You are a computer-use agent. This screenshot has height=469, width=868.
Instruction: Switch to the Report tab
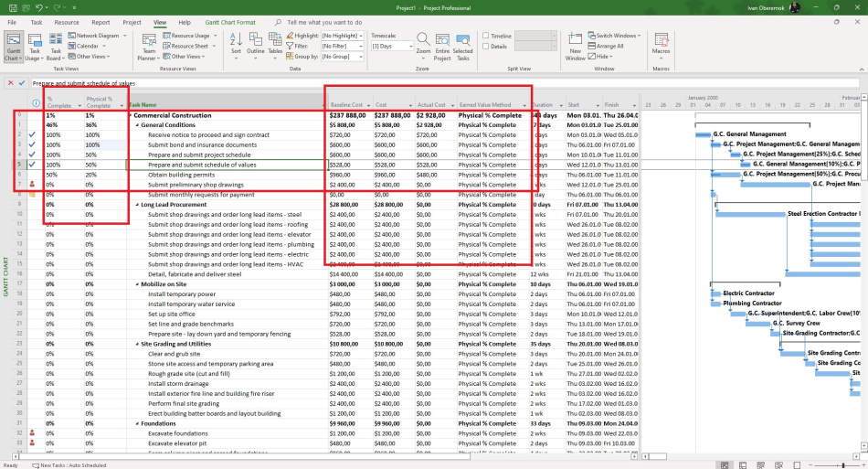point(101,22)
